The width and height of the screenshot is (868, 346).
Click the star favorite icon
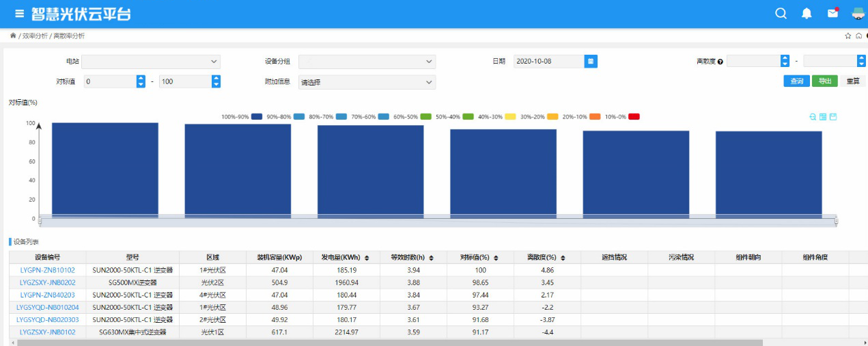[848, 36]
